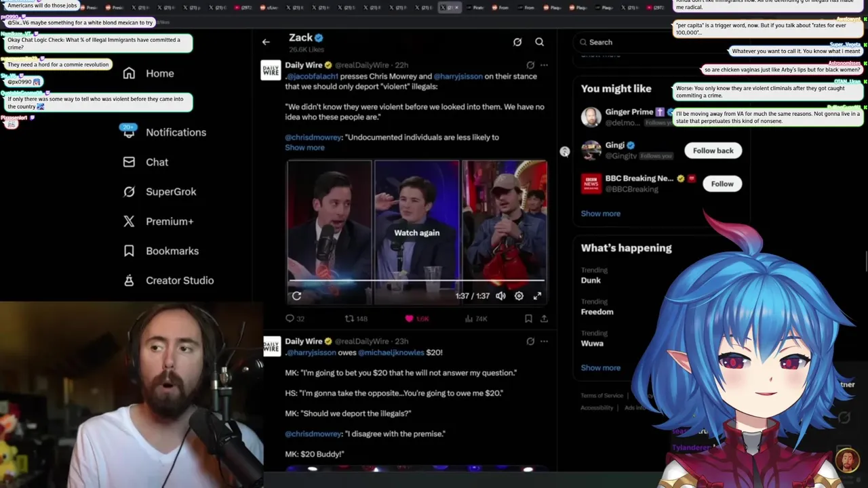Click the blue verified badge next to Zack
The width and height of the screenshot is (868, 488).
point(319,38)
